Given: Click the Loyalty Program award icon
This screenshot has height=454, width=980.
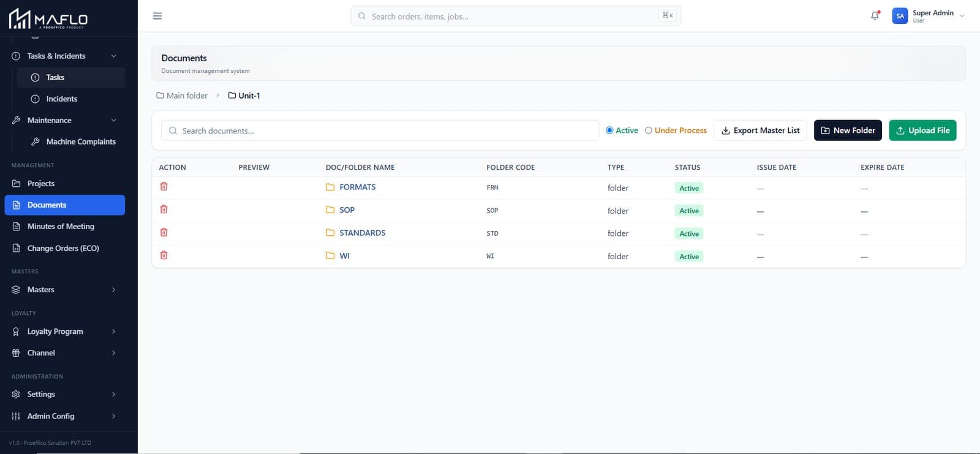Looking at the screenshot, I should coord(16,331).
